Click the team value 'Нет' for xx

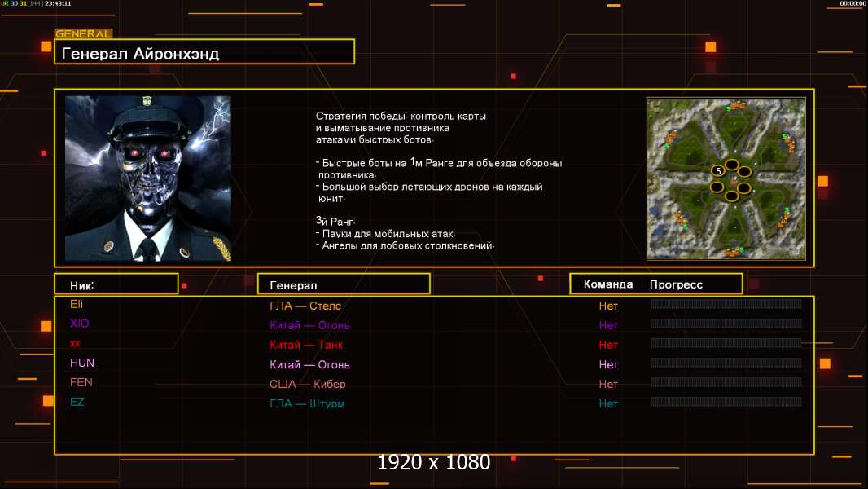(608, 345)
